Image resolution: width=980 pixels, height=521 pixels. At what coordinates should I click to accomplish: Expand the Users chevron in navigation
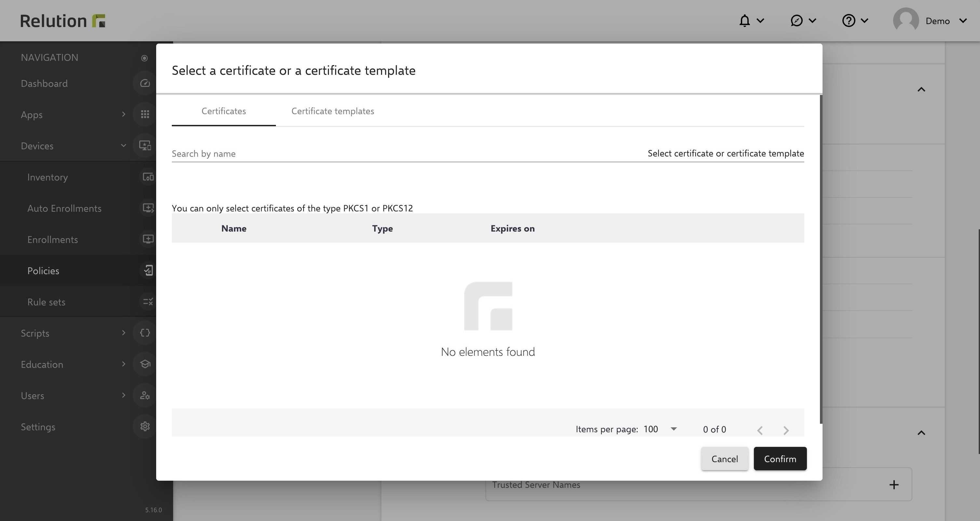(124, 395)
